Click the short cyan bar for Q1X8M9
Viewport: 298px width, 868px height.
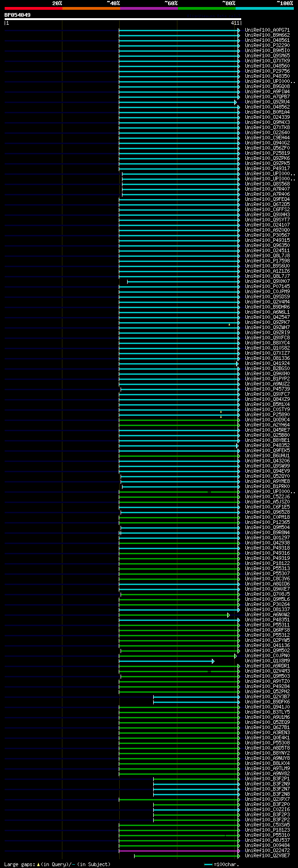click(x=166, y=661)
